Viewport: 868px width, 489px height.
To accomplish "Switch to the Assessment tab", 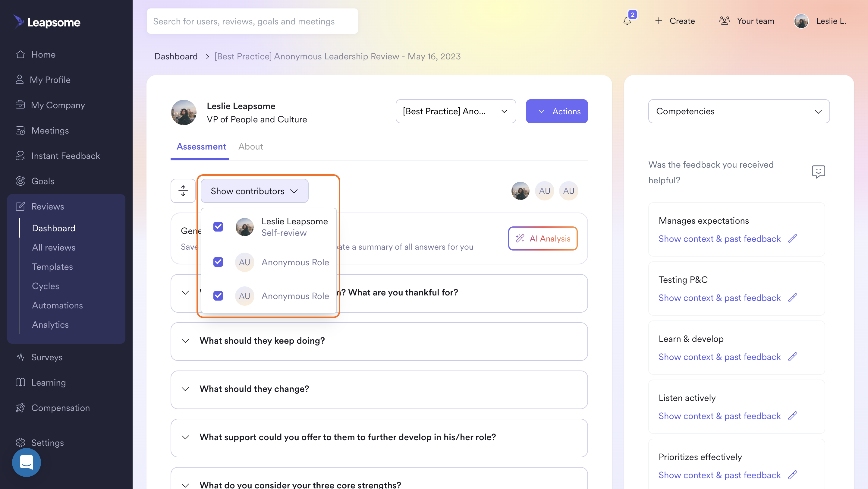I will pos(201,147).
